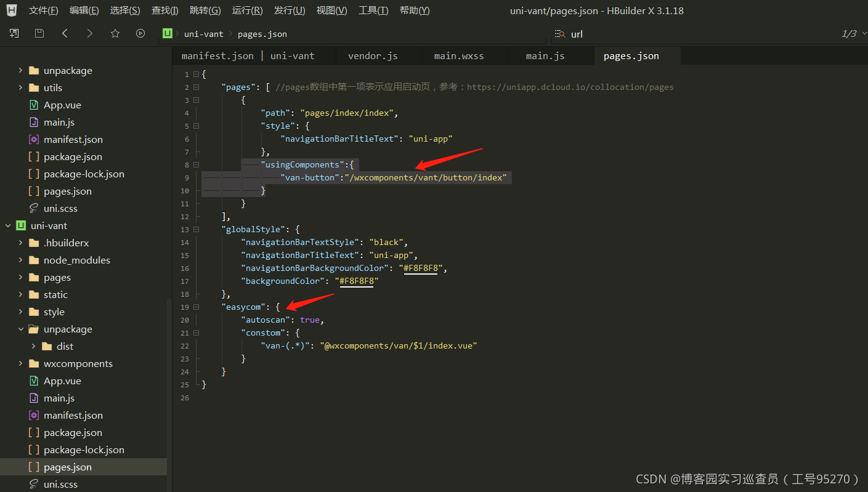This screenshot has width=868, height=492.
Task: Open the uniapp.dcloud.io link in the comment
Action: pyautogui.click(x=570, y=87)
